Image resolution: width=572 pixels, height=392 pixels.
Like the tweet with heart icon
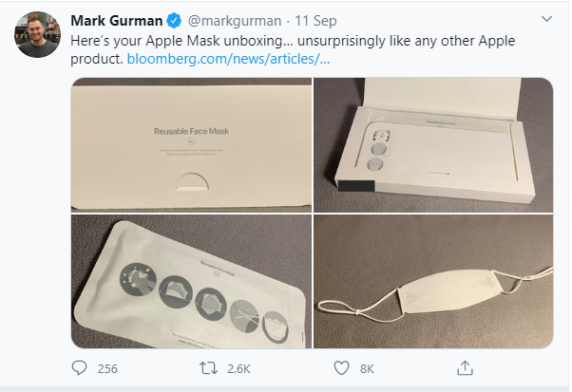coord(339,368)
